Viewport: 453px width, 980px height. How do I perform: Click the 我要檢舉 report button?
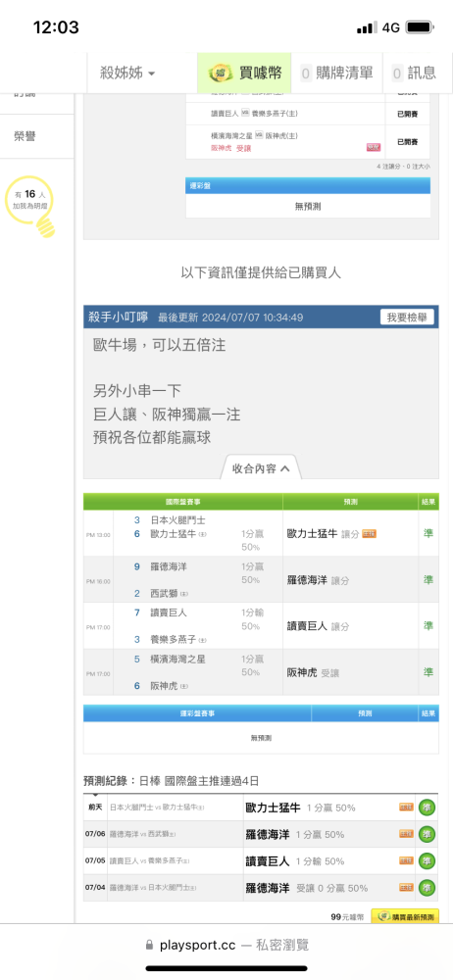(x=407, y=317)
